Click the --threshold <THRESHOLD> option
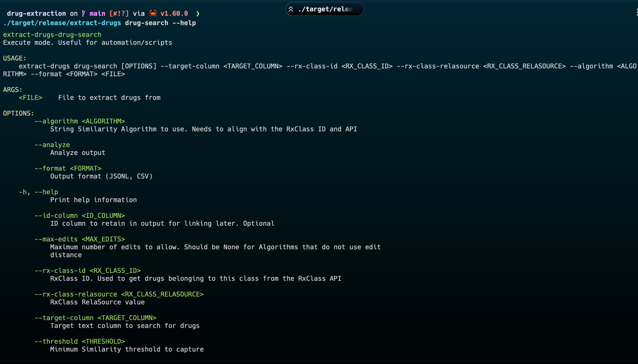 click(80, 341)
